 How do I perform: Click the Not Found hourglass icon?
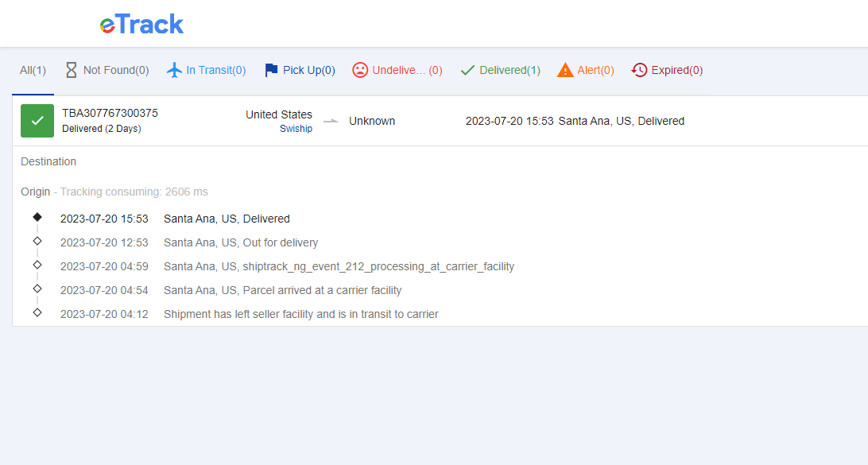coord(72,70)
